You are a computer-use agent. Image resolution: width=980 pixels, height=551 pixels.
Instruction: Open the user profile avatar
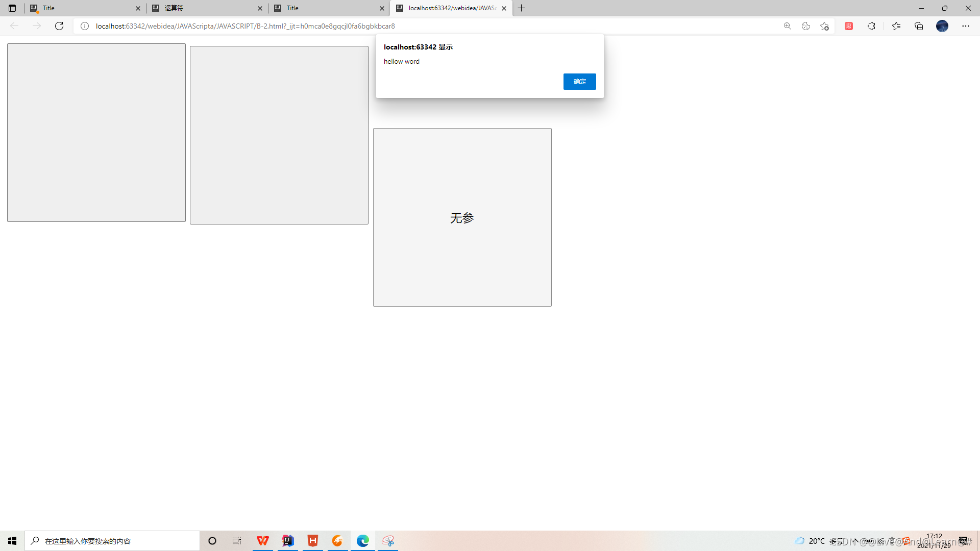pyautogui.click(x=942, y=26)
